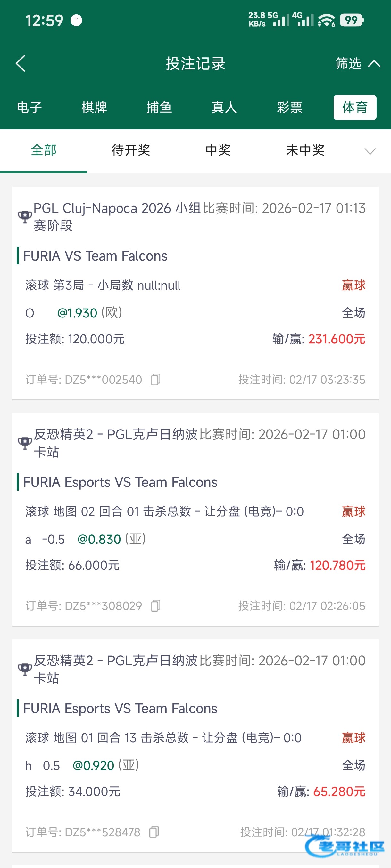
Task: Open the 筛选 filter menu
Action: 348,63
